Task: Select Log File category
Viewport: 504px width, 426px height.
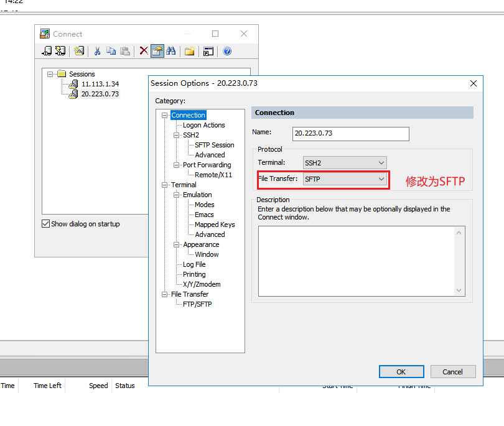Action: (x=194, y=264)
